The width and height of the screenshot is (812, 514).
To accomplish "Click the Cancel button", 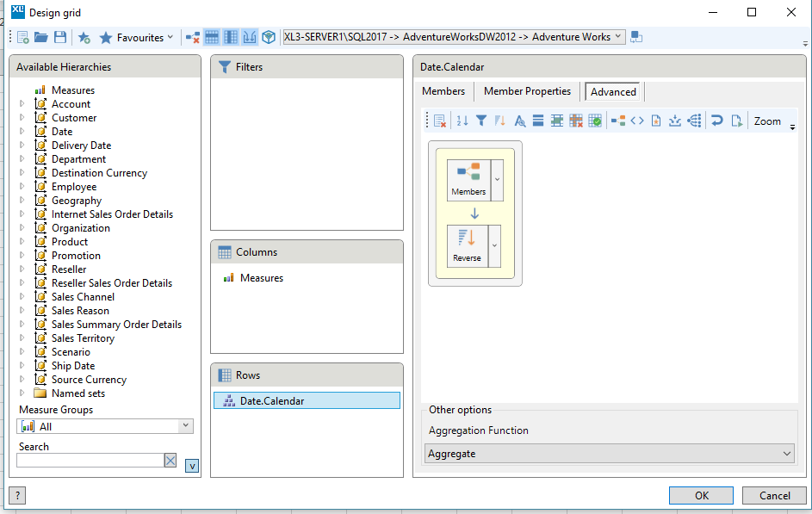I will tap(774, 495).
